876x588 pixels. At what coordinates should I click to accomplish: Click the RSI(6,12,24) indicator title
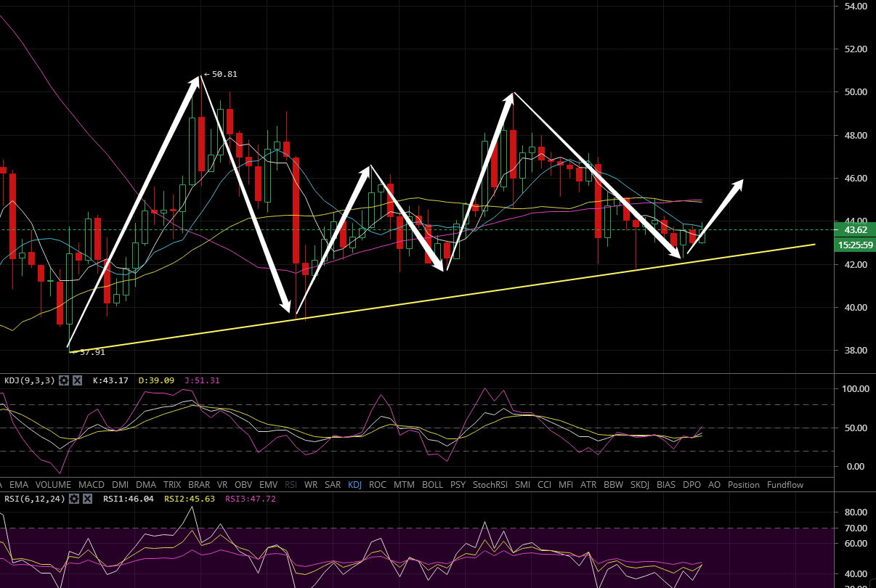click(x=35, y=499)
